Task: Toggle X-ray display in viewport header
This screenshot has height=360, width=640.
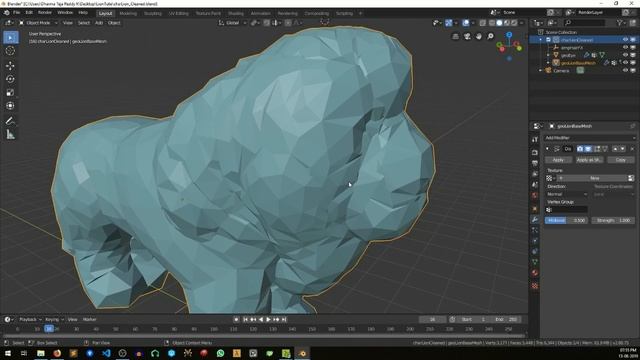Action: [x=482, y=23]
